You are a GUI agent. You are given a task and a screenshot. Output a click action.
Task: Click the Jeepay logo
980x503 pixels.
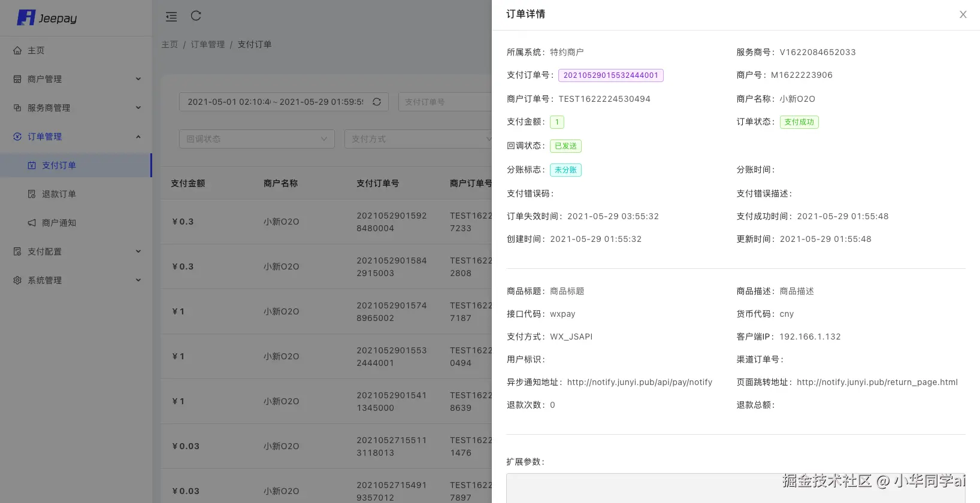click(x=47, y=18)
